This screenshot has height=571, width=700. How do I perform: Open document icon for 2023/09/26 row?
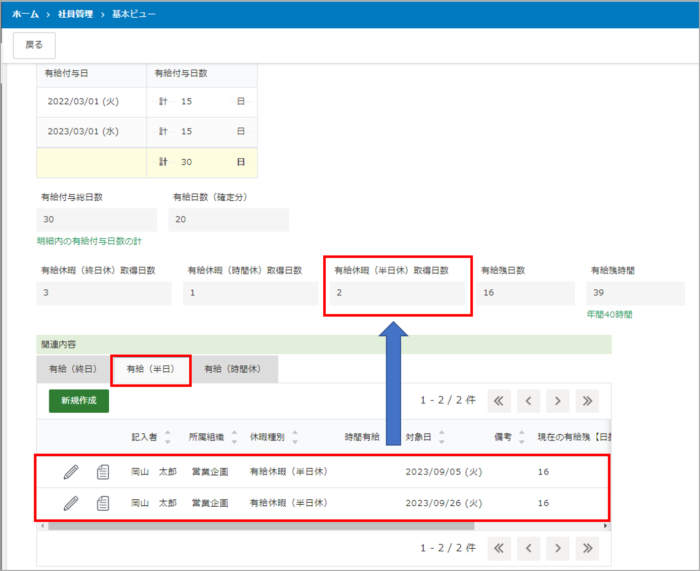(103, 503)
